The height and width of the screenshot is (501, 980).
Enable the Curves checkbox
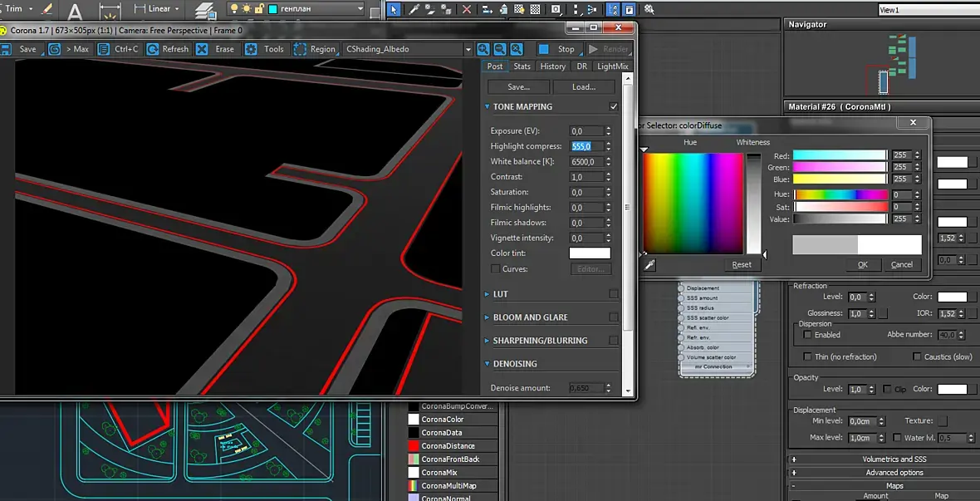[x=496, y=269]
